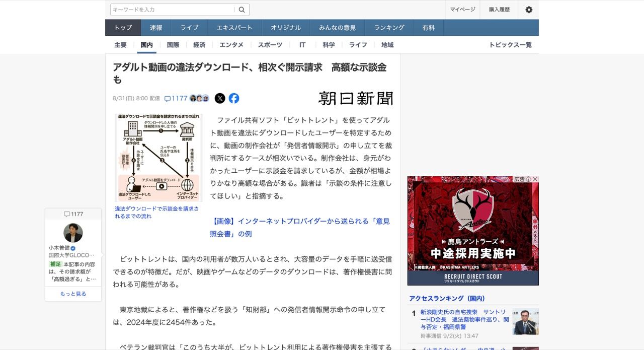This screenshot has height=350, width=644.
Task: Switch to スポーツ category
Action: 270,45
